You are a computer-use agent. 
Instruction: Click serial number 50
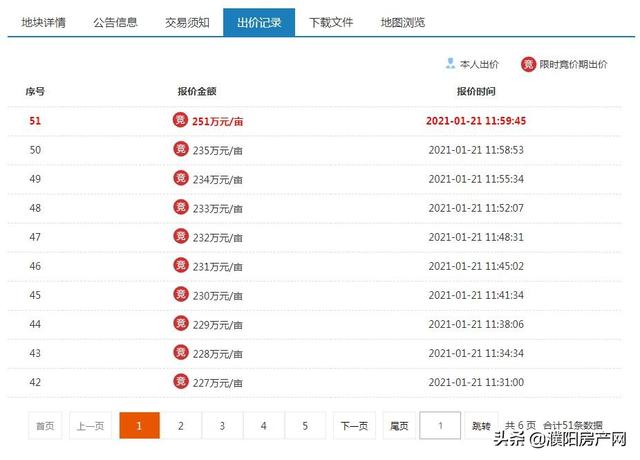[x=35, y=150]
